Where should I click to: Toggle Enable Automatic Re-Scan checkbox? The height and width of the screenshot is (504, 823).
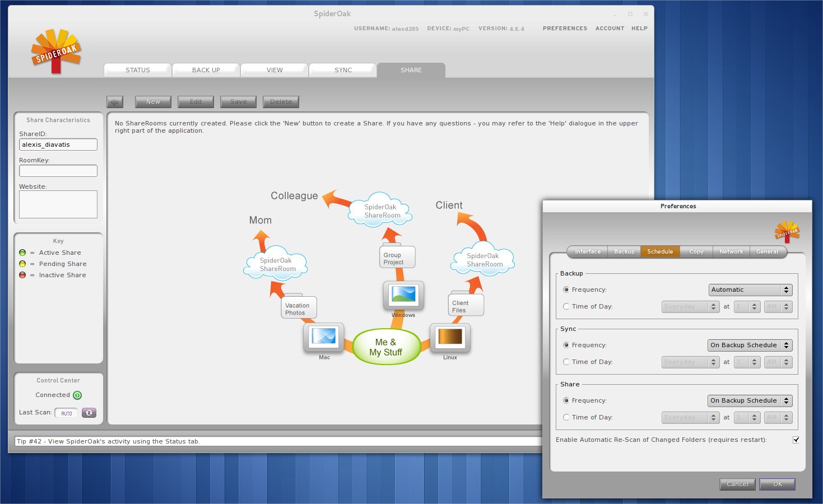(796, 440)
